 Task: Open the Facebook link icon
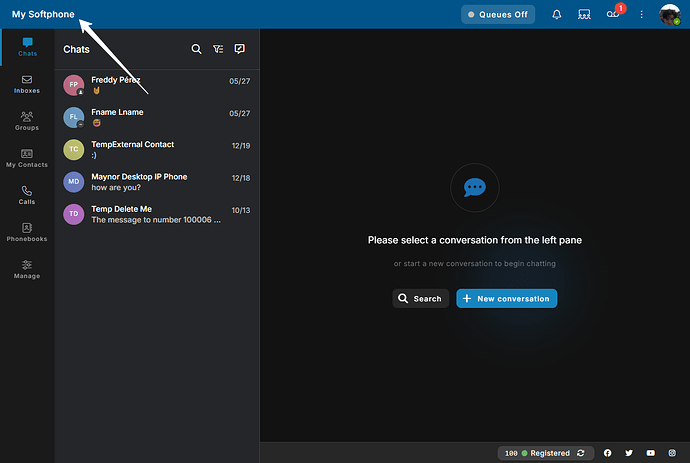(607, 453)
